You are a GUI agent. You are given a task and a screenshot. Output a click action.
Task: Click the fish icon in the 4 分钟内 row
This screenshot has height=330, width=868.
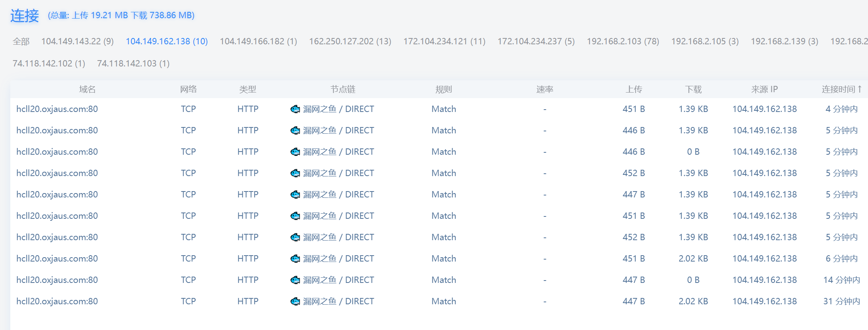click(295, 109)
